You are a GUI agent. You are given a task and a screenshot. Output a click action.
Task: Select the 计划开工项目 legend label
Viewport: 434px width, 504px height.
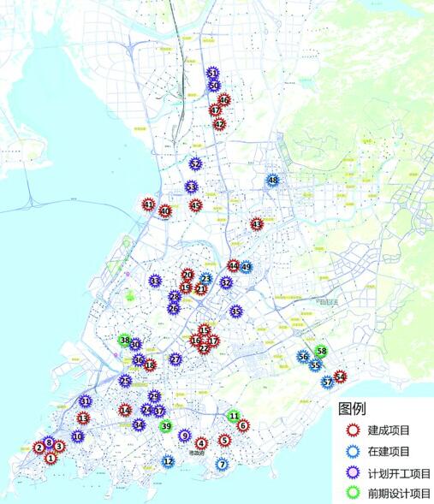[399, 473]
